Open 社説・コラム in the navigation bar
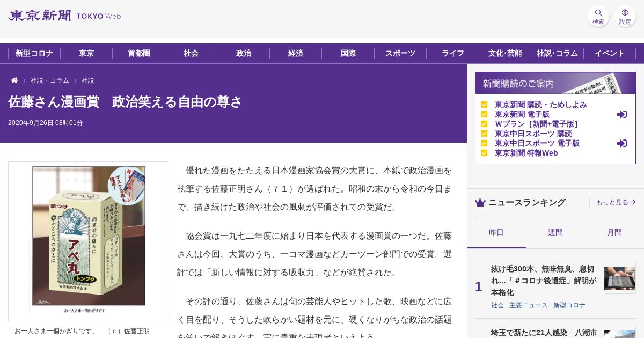 (557, 53)
